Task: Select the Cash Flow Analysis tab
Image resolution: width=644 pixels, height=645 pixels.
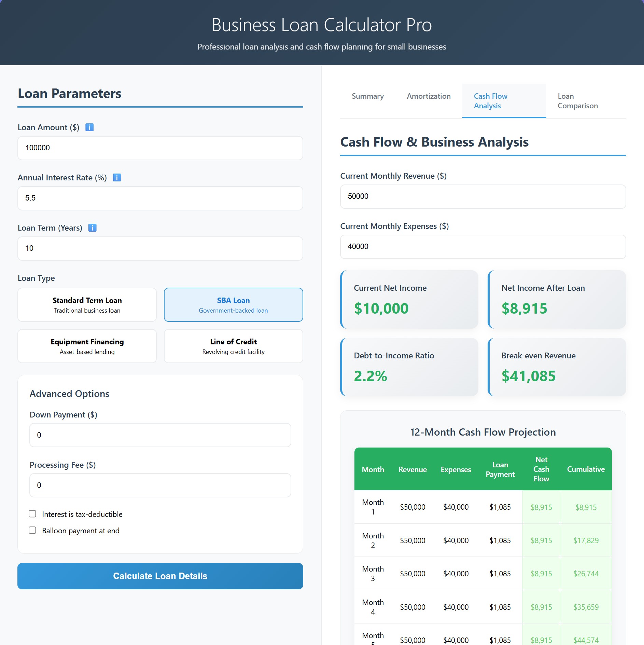Action: [490, 101]
